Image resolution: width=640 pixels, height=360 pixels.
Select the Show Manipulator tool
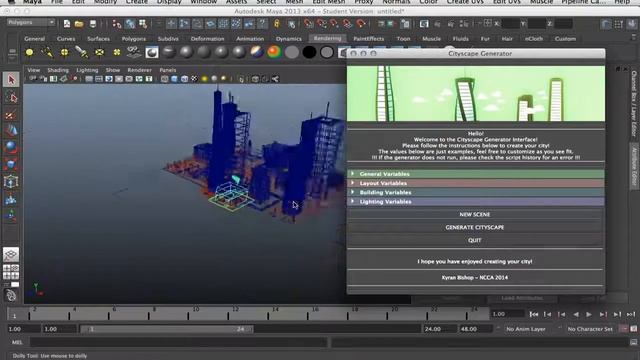pyautogui.click(x=11, y=215)
